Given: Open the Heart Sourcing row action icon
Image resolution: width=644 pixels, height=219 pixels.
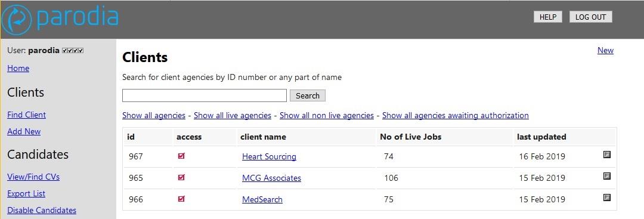Looking at the screenshot, I should [x=606, y=155].
